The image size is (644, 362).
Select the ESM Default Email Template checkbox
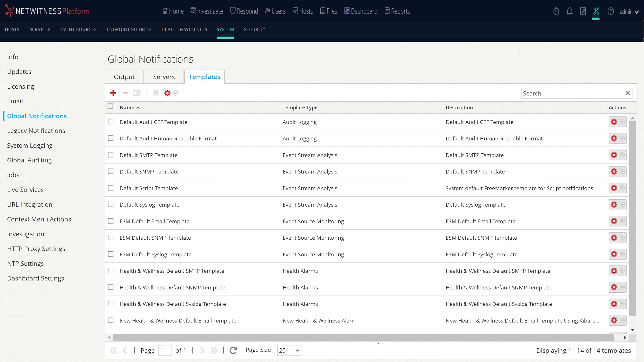point(111,221)
